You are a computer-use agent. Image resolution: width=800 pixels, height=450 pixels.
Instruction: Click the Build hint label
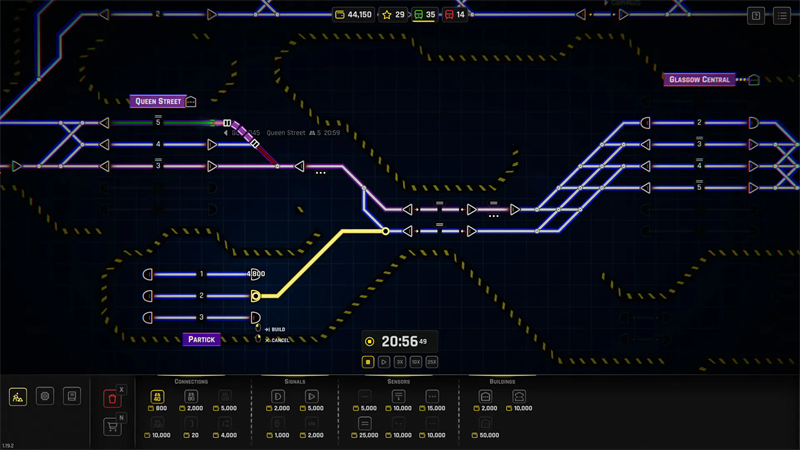pyautogui.click(x=275, y=330)
